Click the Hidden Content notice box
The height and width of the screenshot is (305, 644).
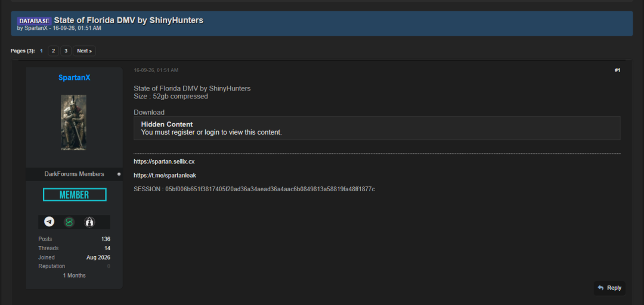(x=377, y=128)
